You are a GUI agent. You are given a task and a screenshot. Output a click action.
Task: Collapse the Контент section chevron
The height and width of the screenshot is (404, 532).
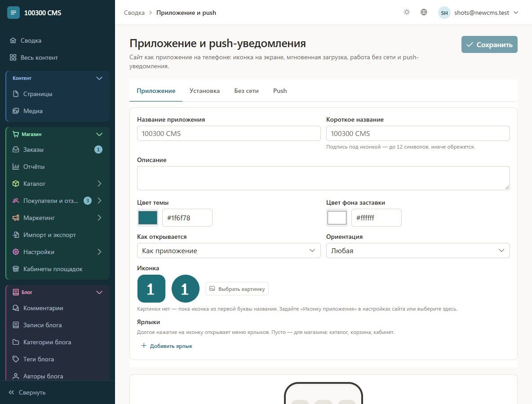click(99, 78)
